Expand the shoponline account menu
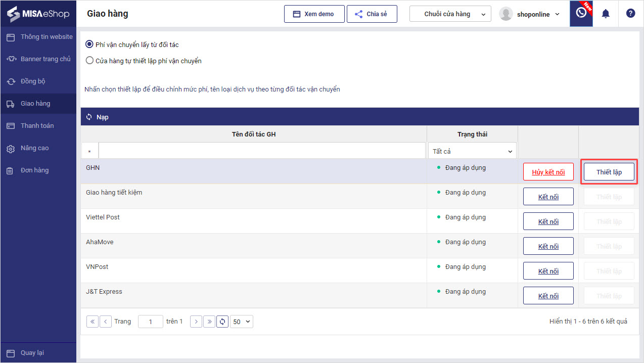Screen dimensions: 644x363 [558, 14]
